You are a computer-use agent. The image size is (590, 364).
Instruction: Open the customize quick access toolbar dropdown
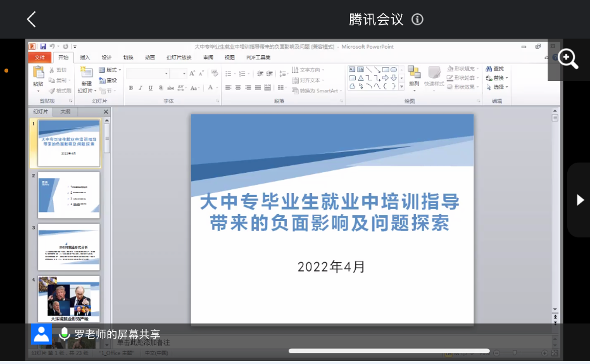[x=75, y=47]
